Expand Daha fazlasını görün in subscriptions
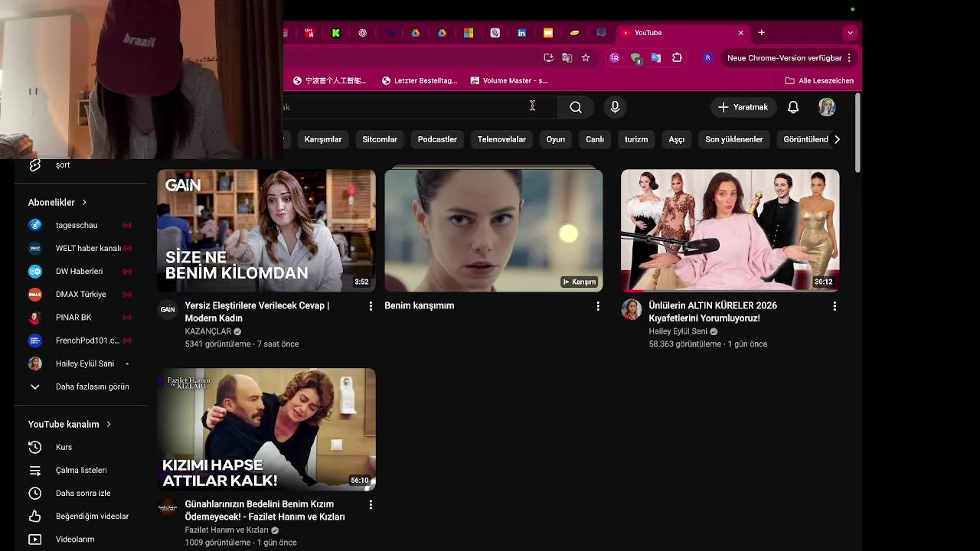 click(80, 386)
